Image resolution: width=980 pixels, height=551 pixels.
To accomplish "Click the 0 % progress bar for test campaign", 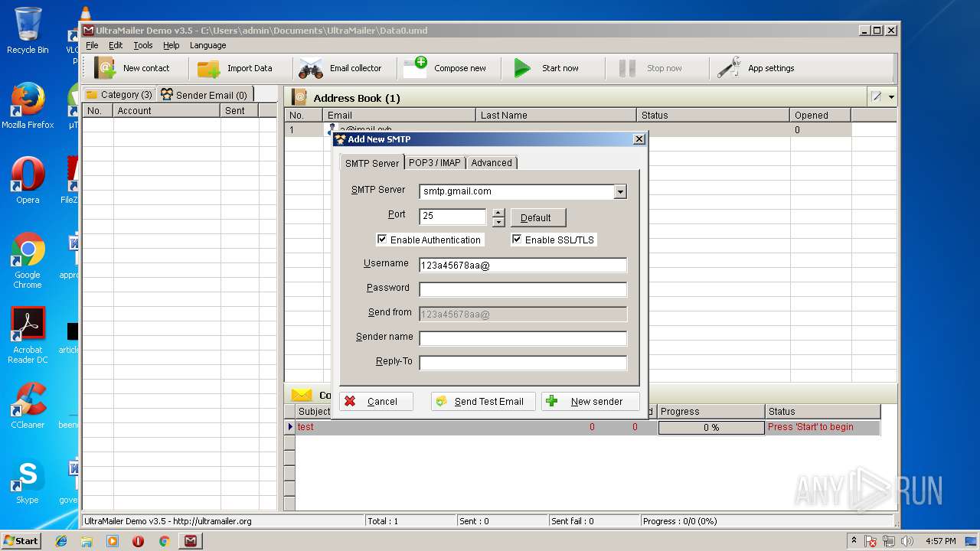I will 711,427.
